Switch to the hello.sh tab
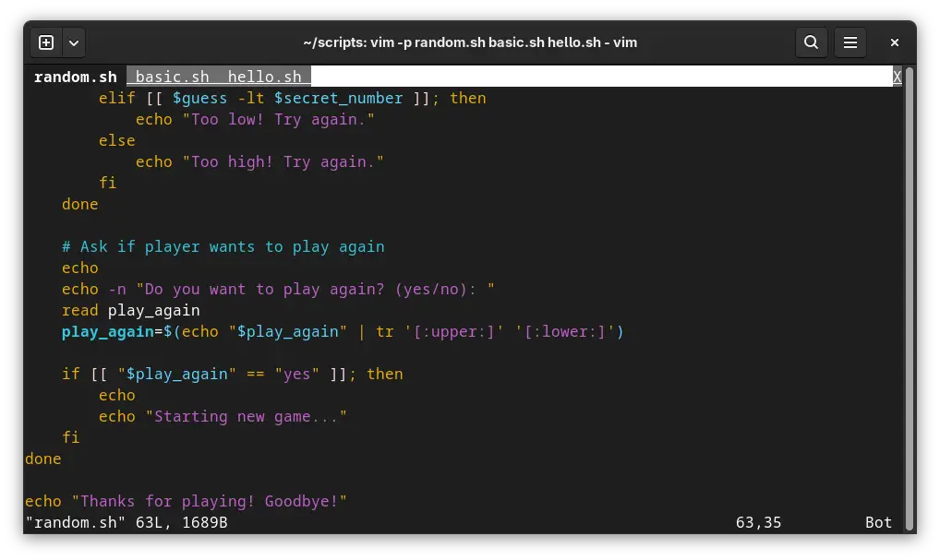Image resolution: width=940 pixels, height=560 pixels. (268, 77)
